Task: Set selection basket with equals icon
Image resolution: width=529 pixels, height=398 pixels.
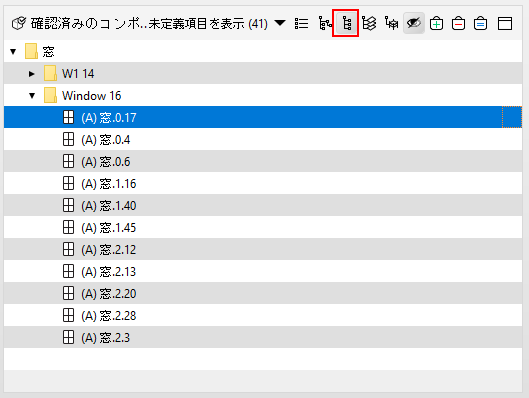Action: point(480,24)
